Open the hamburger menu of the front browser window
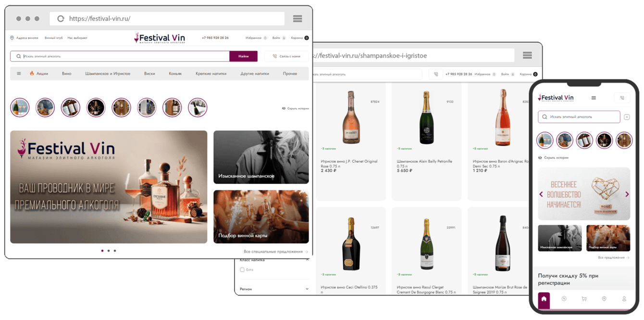Viewport: 644px width, 320px height. [x=297, y=19]
